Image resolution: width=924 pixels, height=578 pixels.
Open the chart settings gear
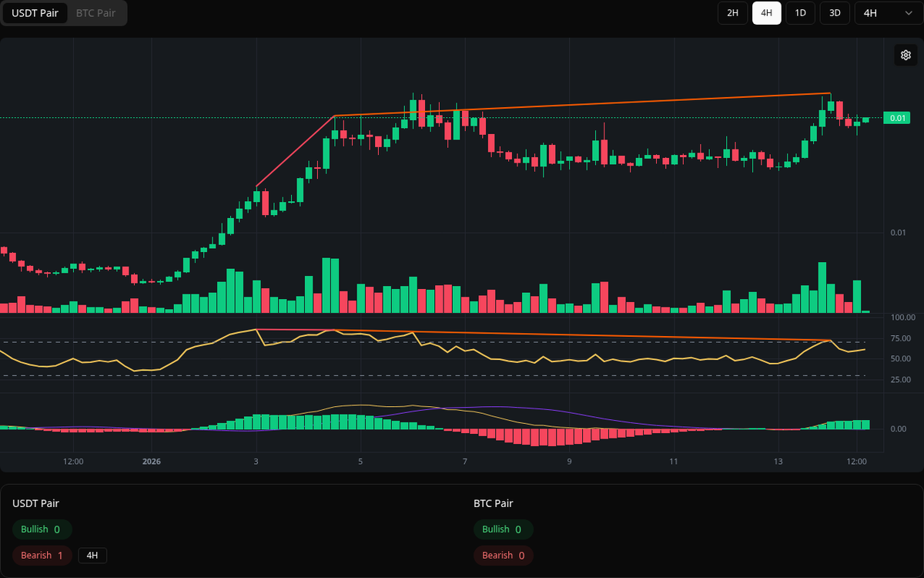906,55
